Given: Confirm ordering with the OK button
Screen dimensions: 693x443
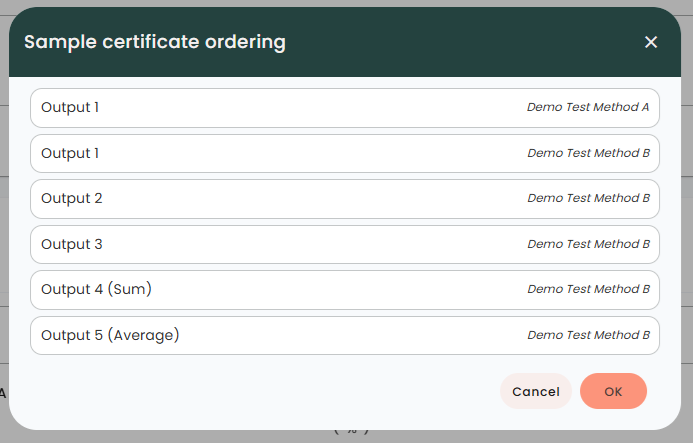Looking at the screenshot, I should click(613, 391).
